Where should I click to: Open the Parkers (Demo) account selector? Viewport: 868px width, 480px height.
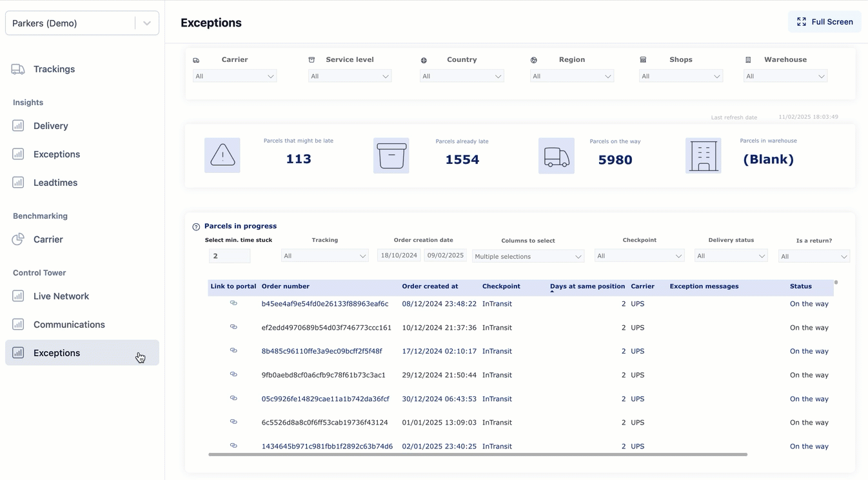tap(82, 22)
